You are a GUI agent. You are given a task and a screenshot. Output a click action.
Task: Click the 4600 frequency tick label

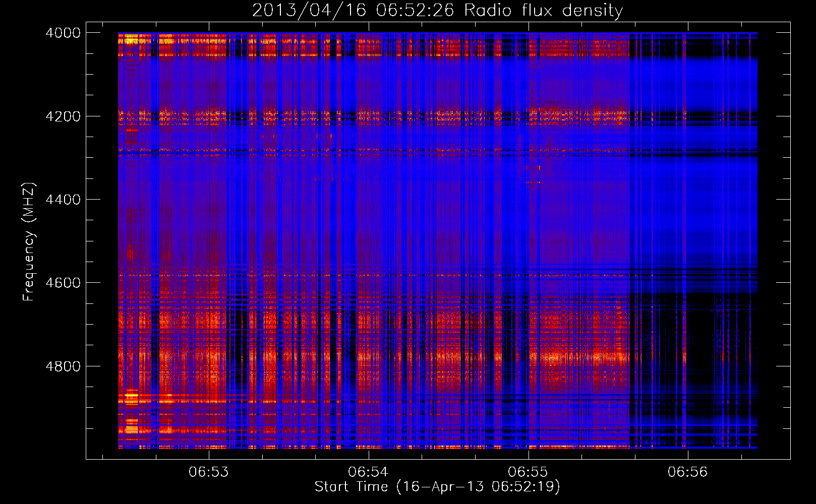[63, 283]
